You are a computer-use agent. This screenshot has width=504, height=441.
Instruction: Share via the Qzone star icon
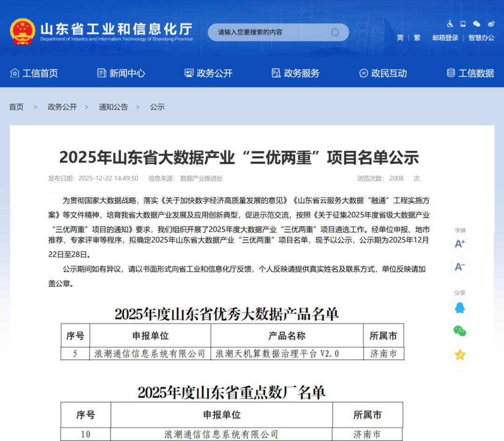[460, 355]
